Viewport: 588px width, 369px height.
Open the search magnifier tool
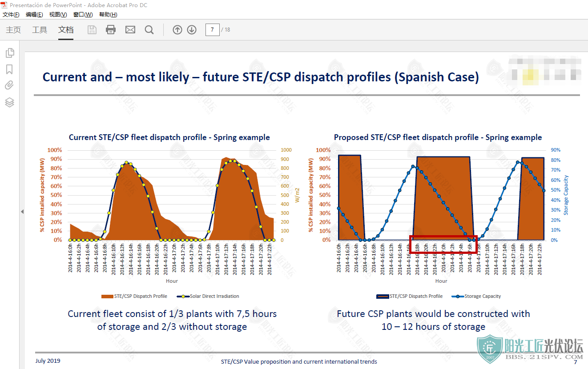pyautogui.click(x=149, y=30)
